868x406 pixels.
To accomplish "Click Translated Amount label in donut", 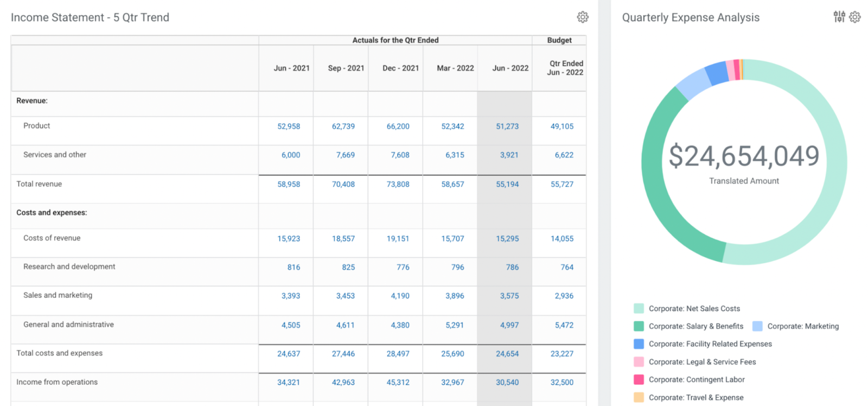I will [x=744, y=181].
